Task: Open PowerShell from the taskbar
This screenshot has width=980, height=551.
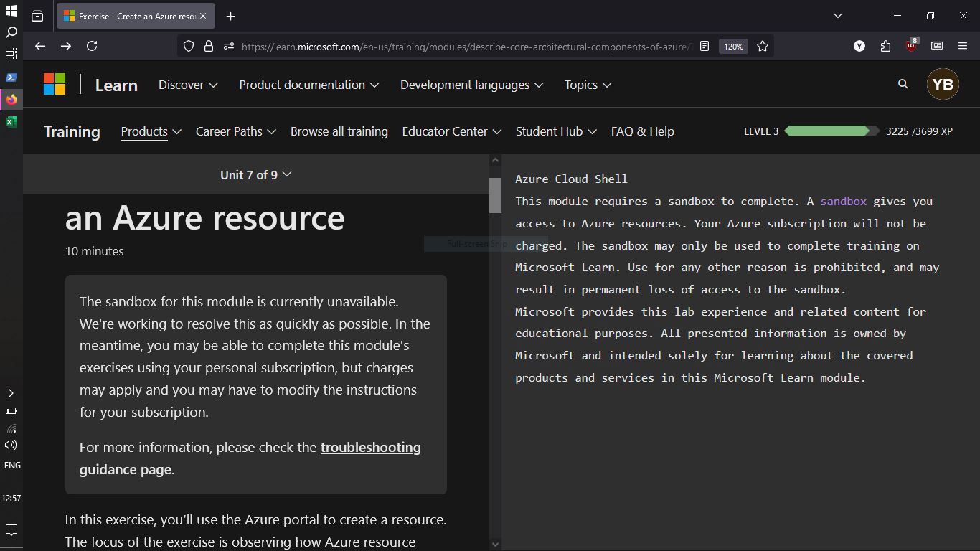Action: pyautogui.click(x=11, y=77)
